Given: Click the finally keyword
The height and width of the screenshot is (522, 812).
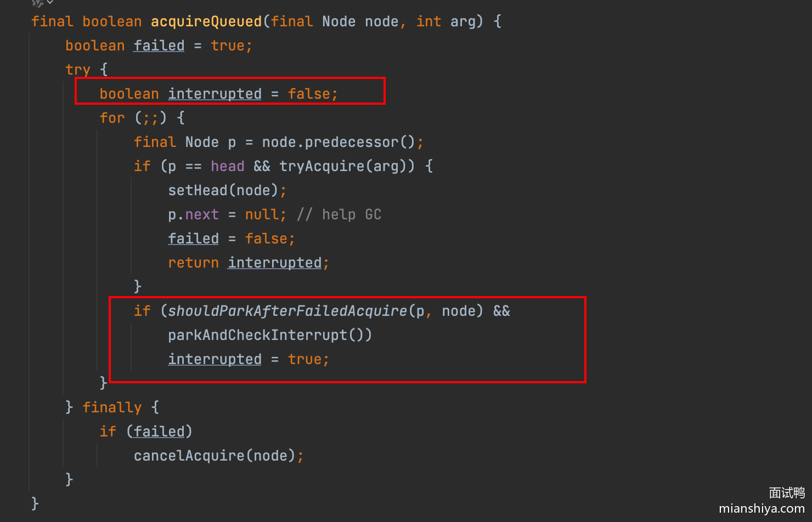Looking at the screenshot, I should 112,407.
